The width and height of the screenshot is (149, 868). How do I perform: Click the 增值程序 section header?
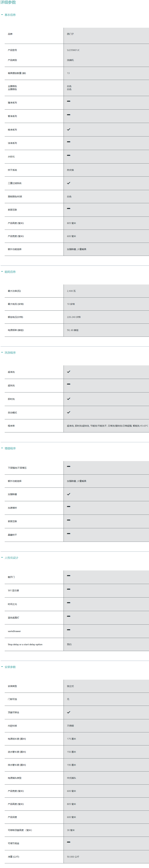(10, 448)
